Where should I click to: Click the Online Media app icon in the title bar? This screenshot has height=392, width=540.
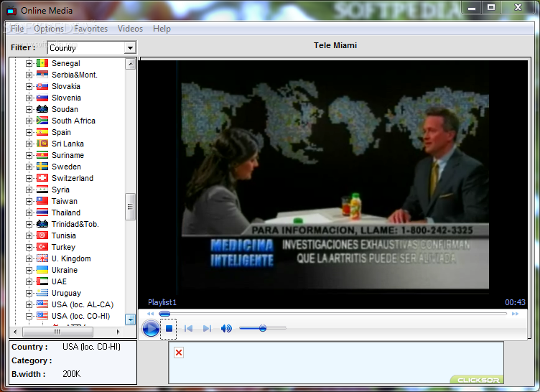tap(11, 11)
